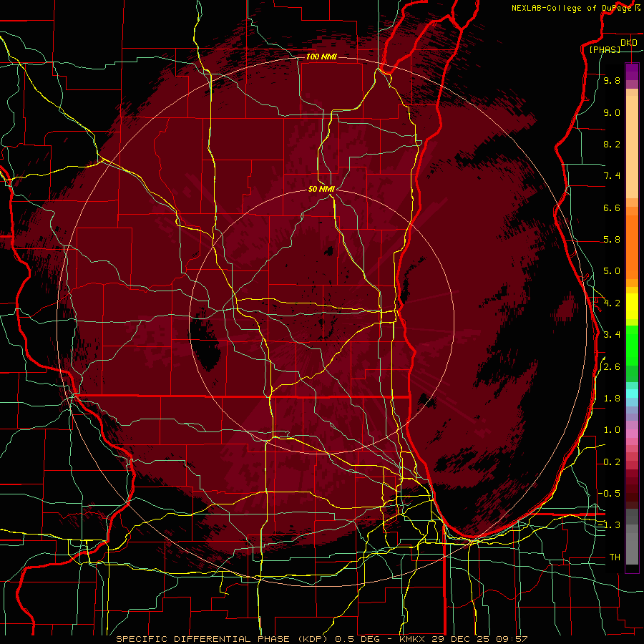This screenshot has height=644, width=644.
Task: Click the 1.0 value on color scale
Action: [612, 430]
